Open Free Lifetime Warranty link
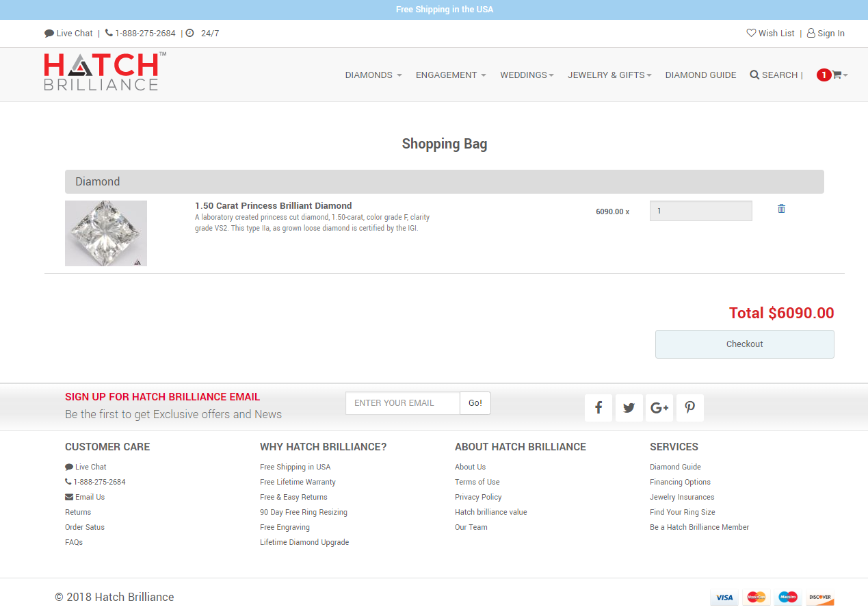The width and height of the screenshot is (868, 616). (x=298, y=482)
